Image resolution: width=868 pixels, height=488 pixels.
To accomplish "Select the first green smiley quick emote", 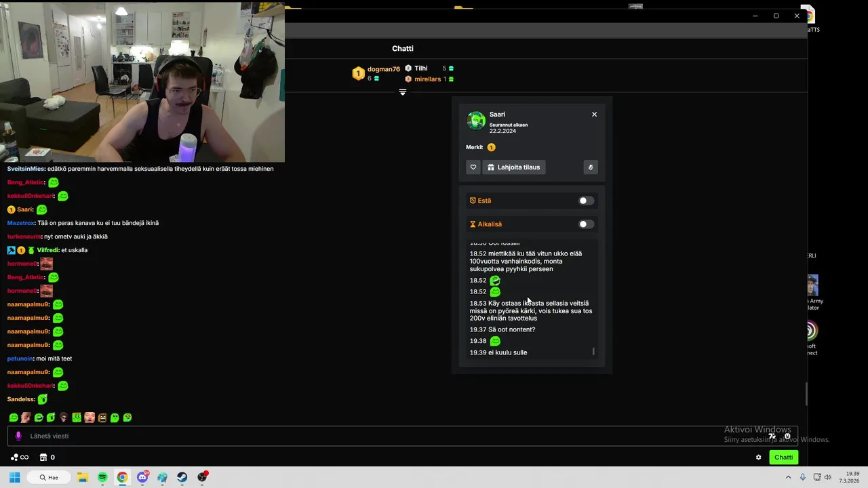I will 14,418.
